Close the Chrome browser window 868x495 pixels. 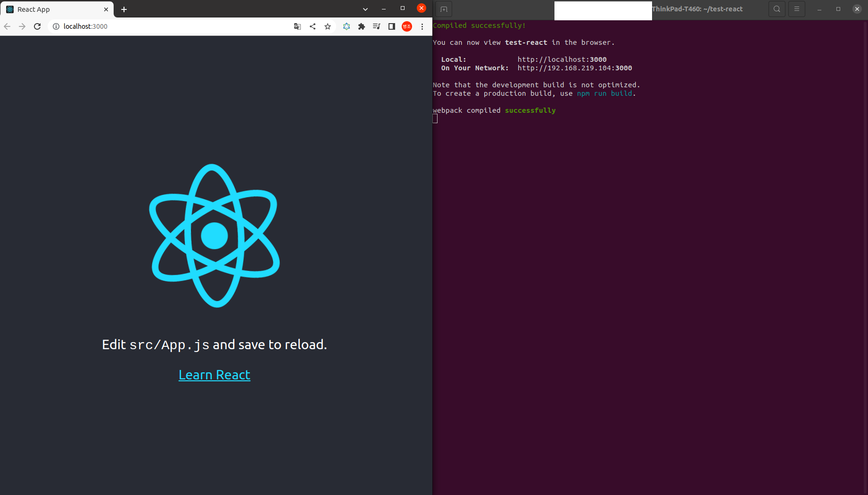pos(422,8)
